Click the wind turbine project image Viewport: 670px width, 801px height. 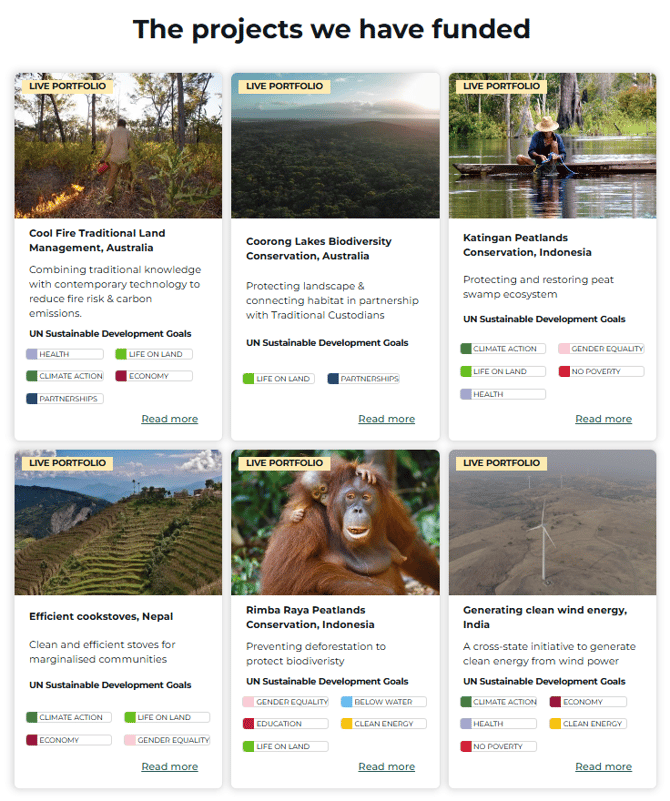click(553, 522)
